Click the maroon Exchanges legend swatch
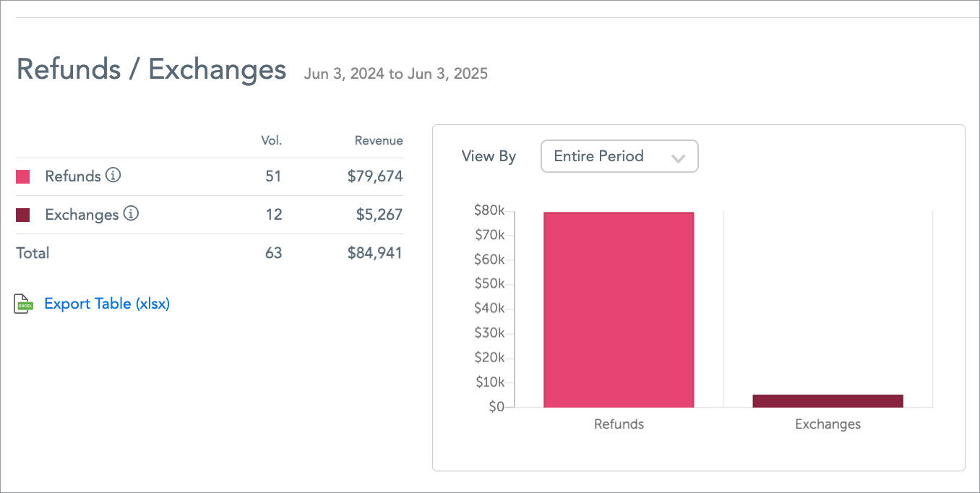The height and width of the screenshot is (493, 980). pos(23,215)
